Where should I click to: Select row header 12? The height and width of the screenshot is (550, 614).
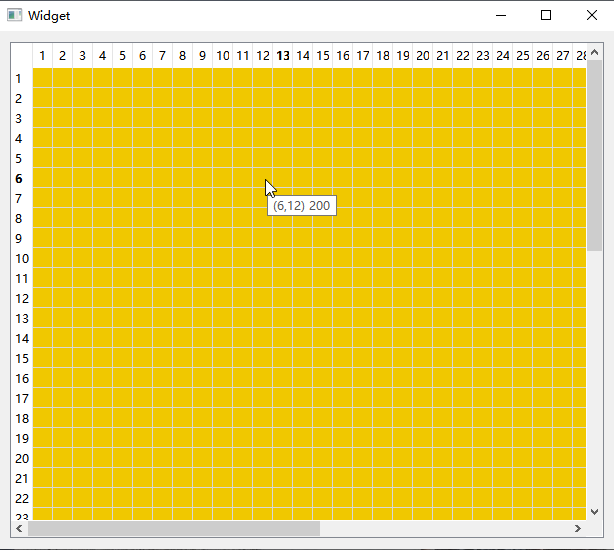coord(22,298)
